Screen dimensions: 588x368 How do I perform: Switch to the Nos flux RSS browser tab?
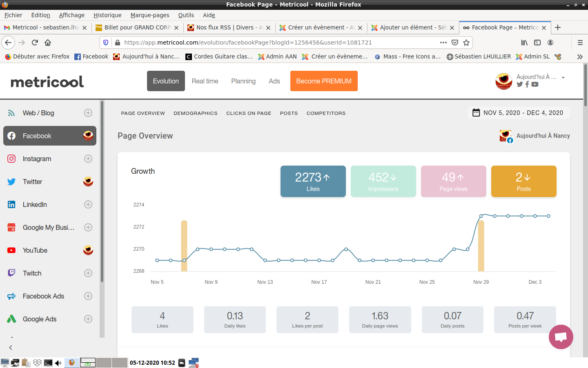pos(229,27)
